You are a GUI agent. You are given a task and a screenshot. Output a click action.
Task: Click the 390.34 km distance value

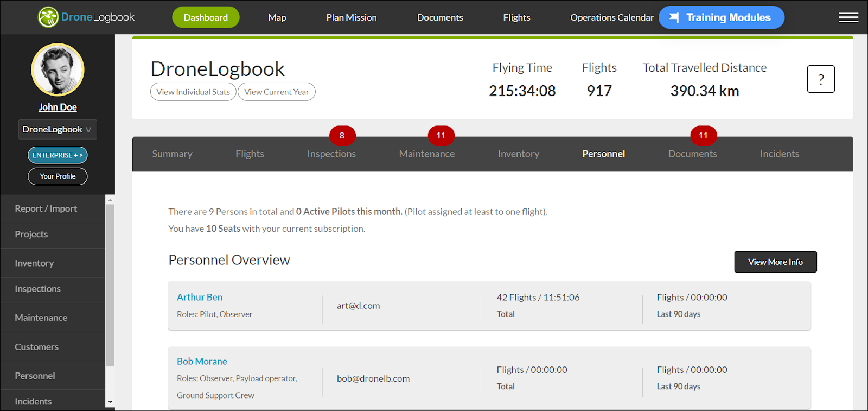tap(705, 91)
